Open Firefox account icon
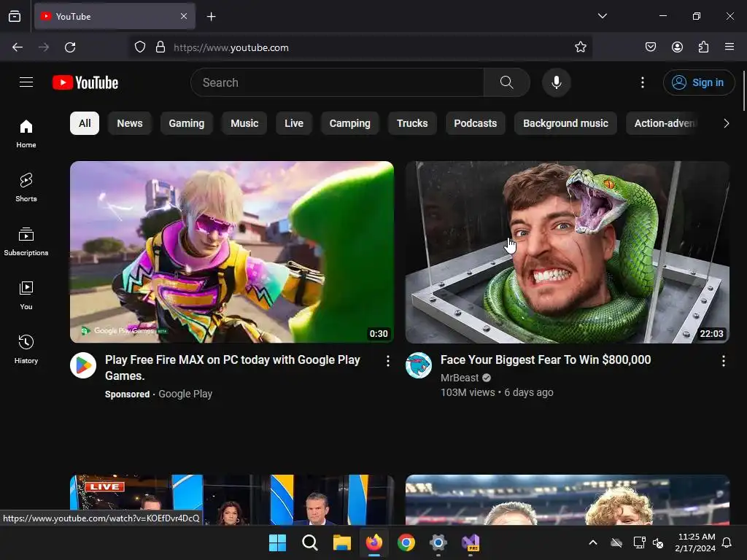 [x=677, y=47]
